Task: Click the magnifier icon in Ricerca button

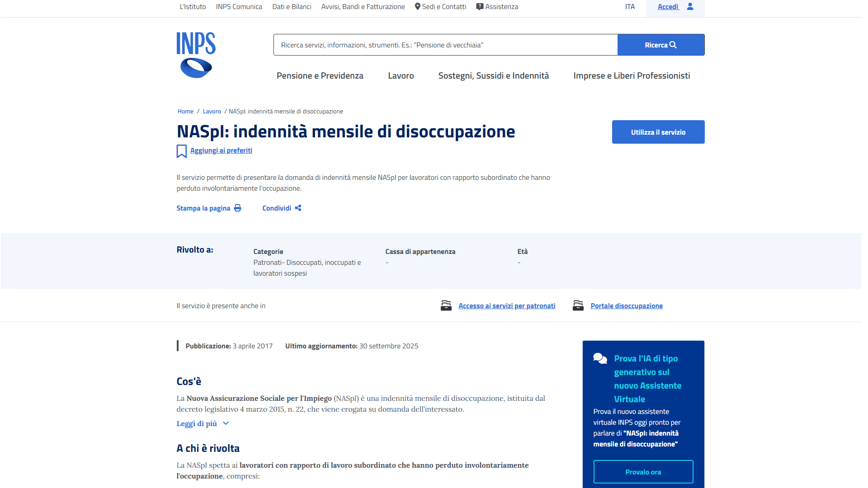Action: 673,45
